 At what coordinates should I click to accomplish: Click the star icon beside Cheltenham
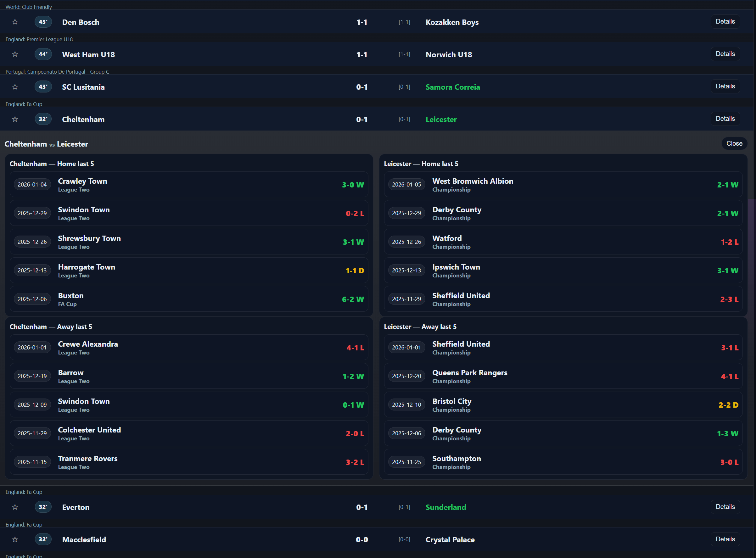coord(15,119)
